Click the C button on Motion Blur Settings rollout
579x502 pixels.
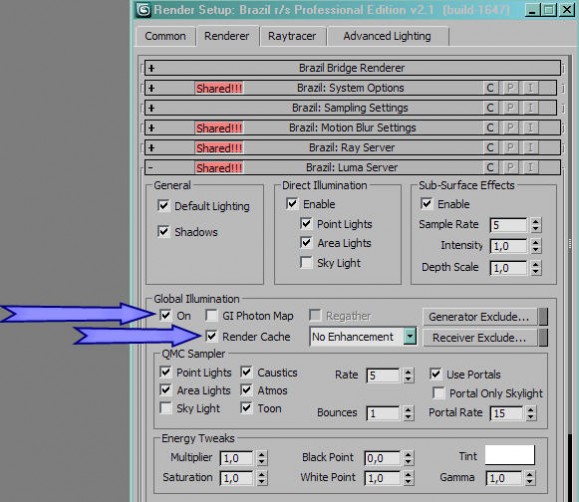[490, 128]
